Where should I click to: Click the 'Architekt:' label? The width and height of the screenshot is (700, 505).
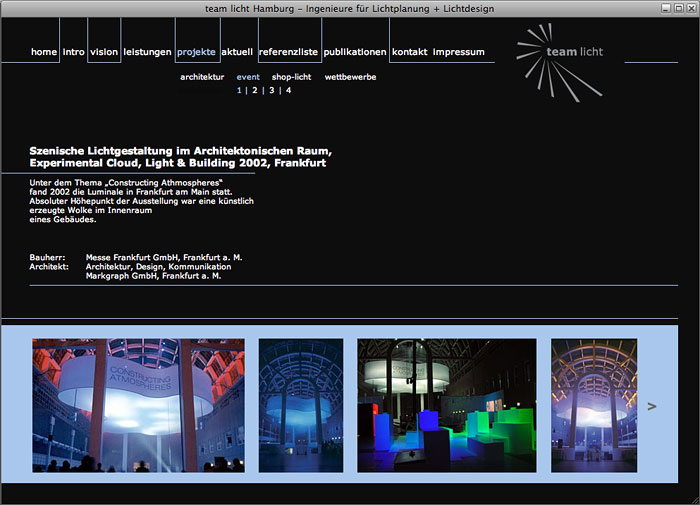(x=49, y=267)
